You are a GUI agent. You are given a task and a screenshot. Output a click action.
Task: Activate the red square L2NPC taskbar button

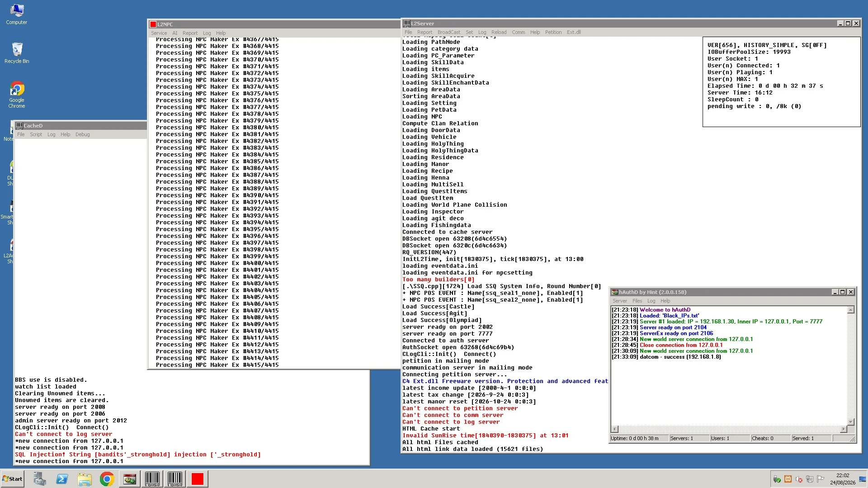tap(198, 479)
